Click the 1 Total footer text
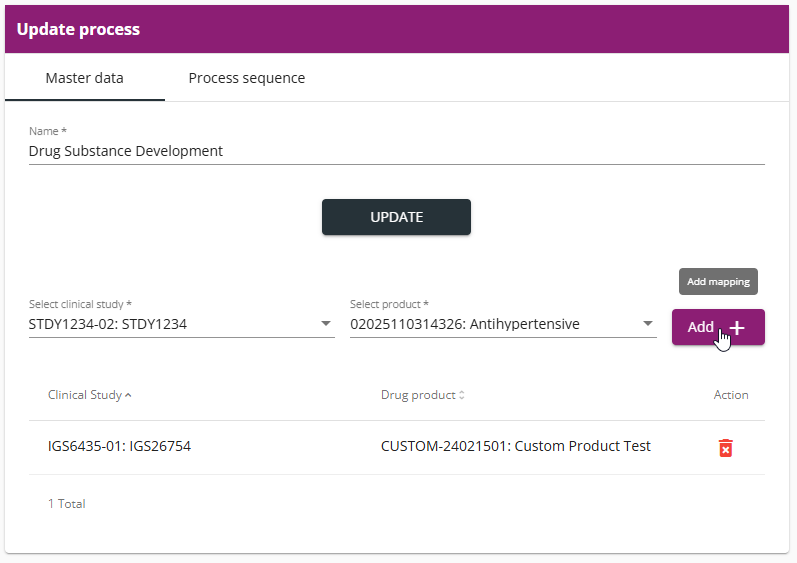This screenshot has width=797, height=563. point(67,504)
